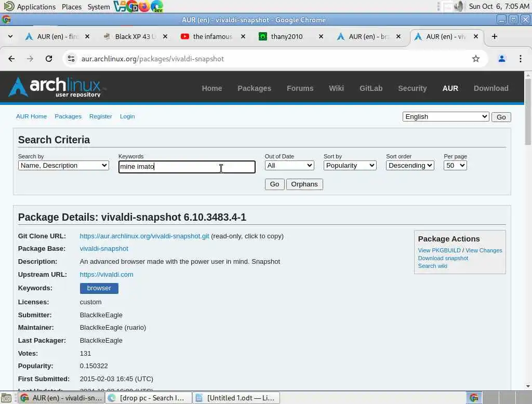The image size is (532, 404).
Task: Launch Firefox from the top panel
Action: (x=144, y=6)
